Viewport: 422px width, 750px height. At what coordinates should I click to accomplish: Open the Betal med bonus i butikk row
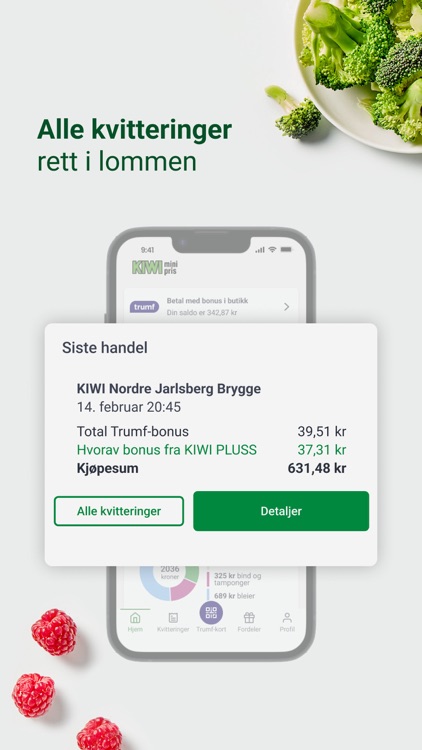[x=211, y=306]
